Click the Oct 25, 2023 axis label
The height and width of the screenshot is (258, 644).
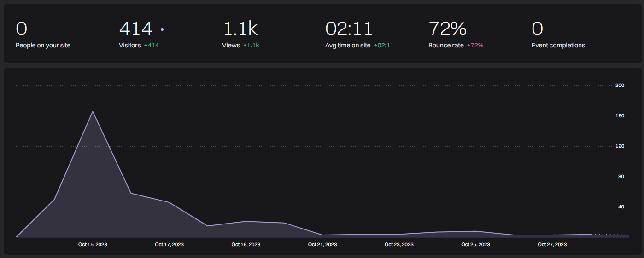(x=475, y=245)
